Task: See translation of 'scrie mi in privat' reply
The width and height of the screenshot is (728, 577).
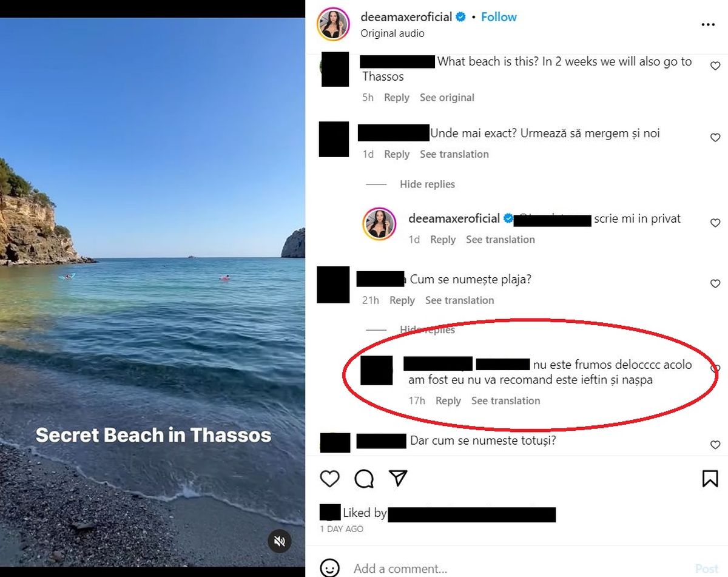Action: point(500,240)
